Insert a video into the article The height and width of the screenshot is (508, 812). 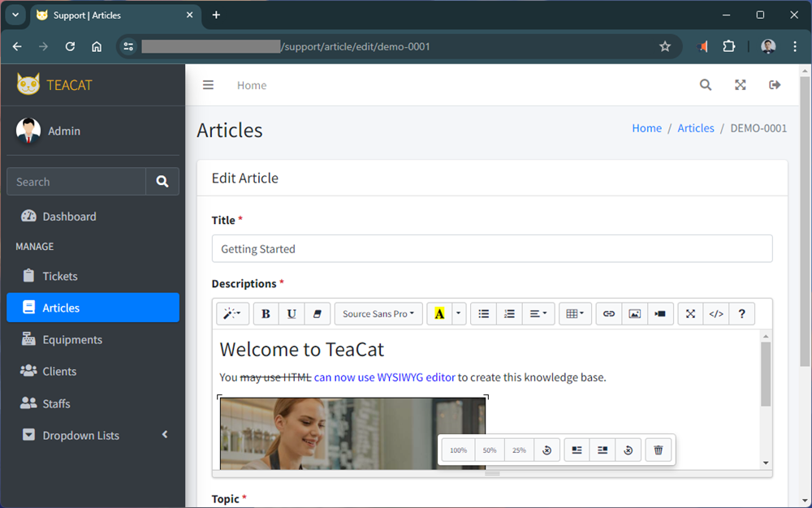coord(660,313)
